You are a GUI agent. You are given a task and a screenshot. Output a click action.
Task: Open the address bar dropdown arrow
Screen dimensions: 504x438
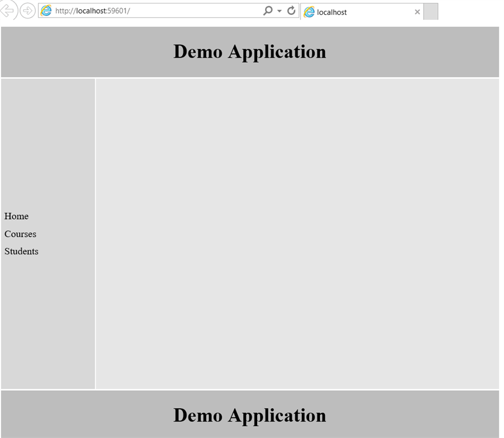click(279, 11)
